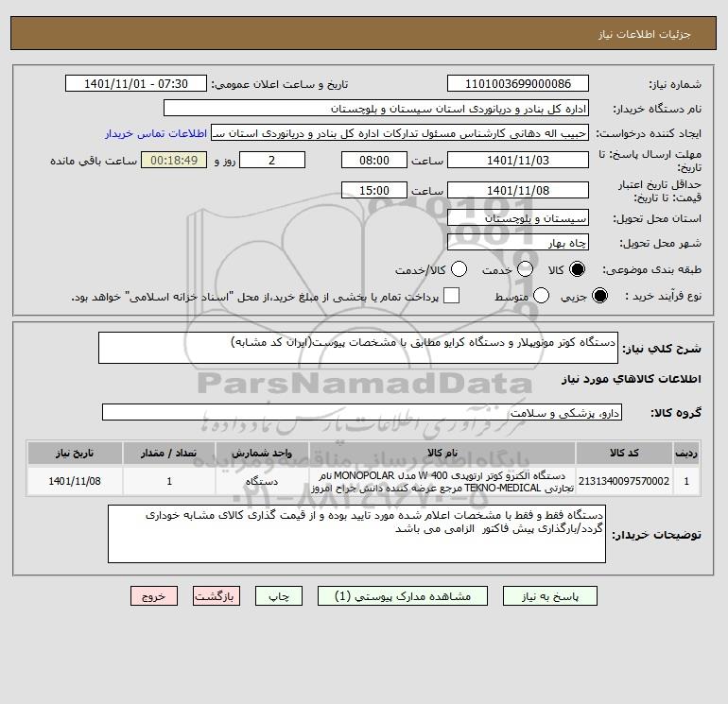Select the متوسط purchase type radio

541,296
